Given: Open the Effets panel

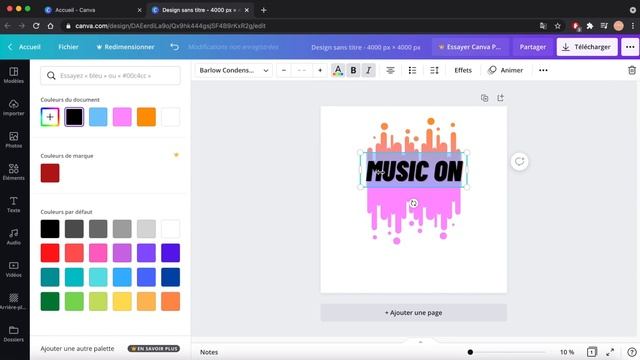Looking at the screenshot, I should click(463, 70).
